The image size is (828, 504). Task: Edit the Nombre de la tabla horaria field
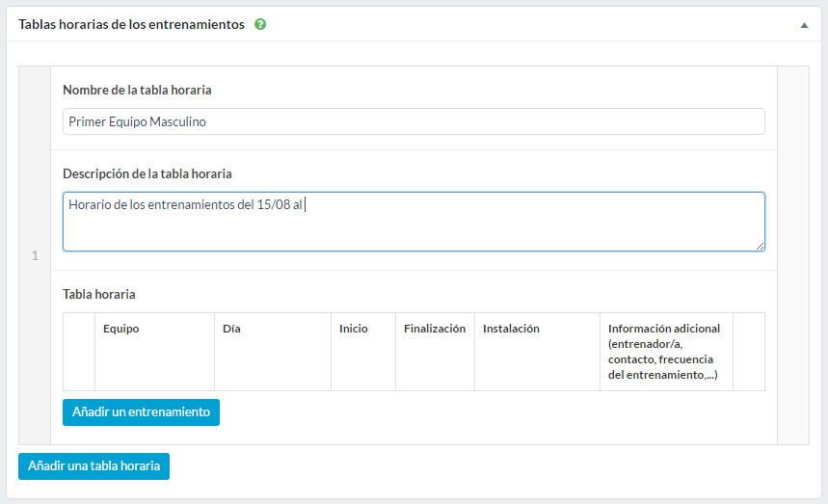point(414,121)
